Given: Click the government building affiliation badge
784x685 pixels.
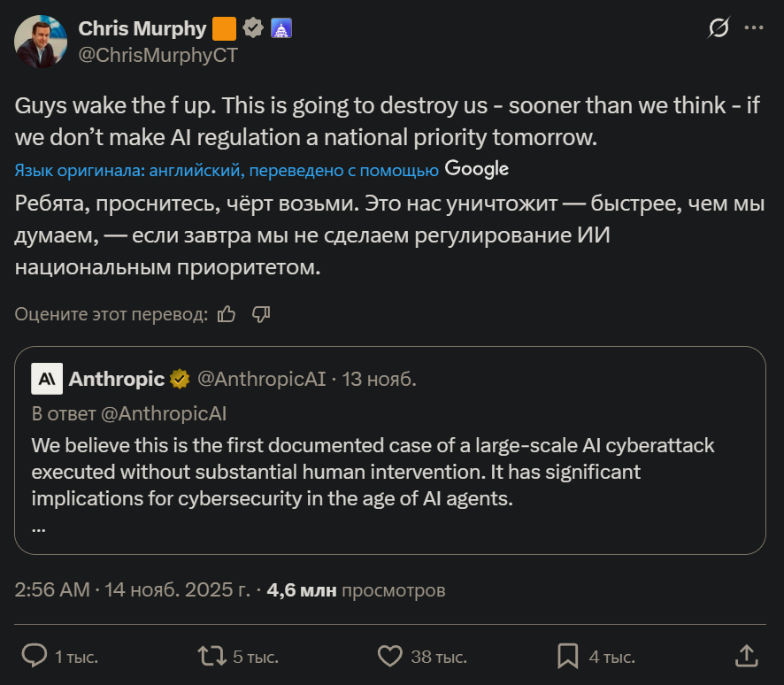Looking at the screenshot, I should coord(281,28).
